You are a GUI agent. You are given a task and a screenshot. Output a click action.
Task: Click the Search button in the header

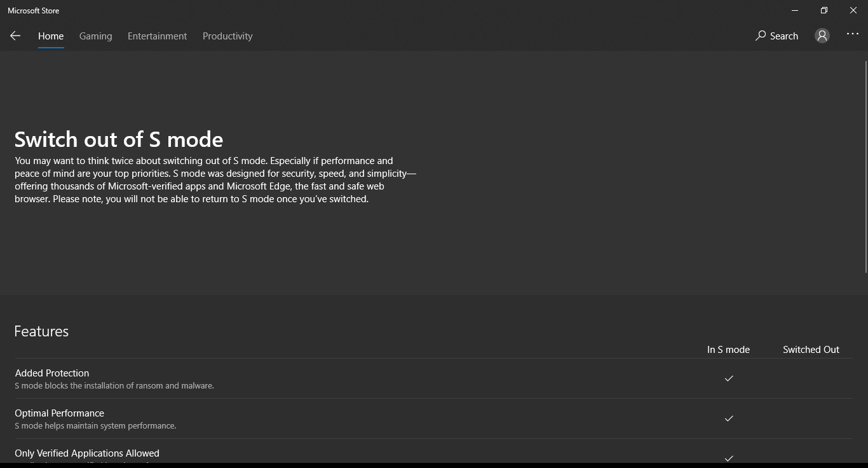point(776,36)
